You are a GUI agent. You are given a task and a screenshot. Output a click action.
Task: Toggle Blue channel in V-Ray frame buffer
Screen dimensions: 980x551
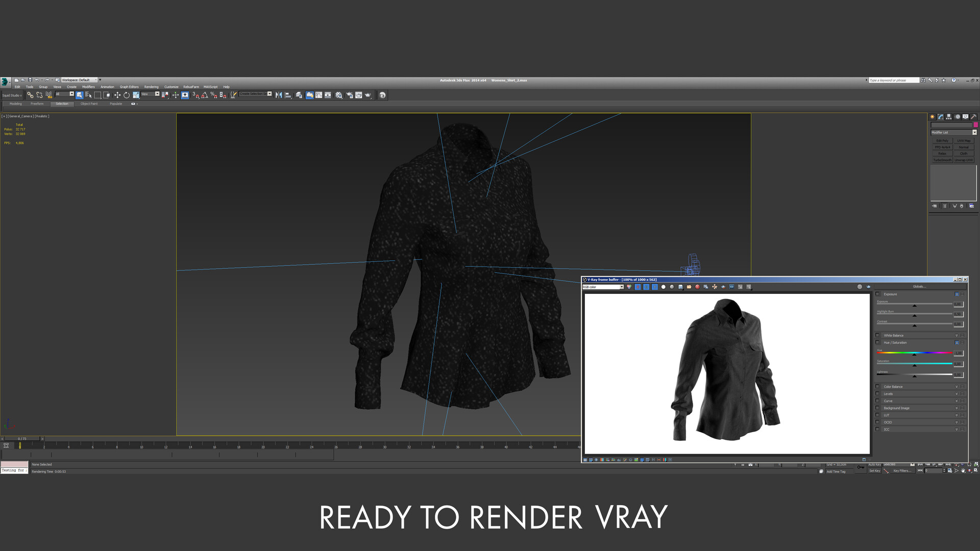pos(655,287)
